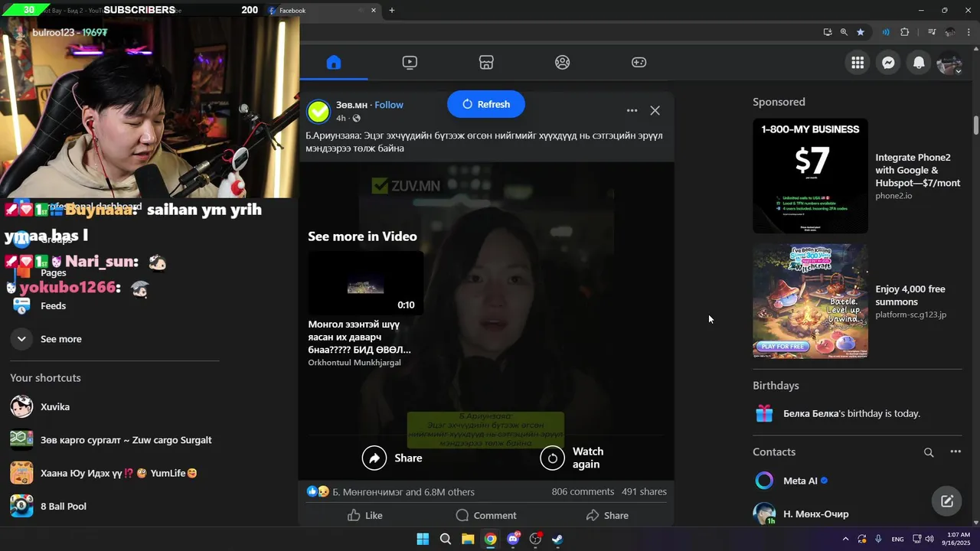Open the Meta AI contact
Image resolution: width=980 pixels, height=551 pixels.
tap(857, 481)
